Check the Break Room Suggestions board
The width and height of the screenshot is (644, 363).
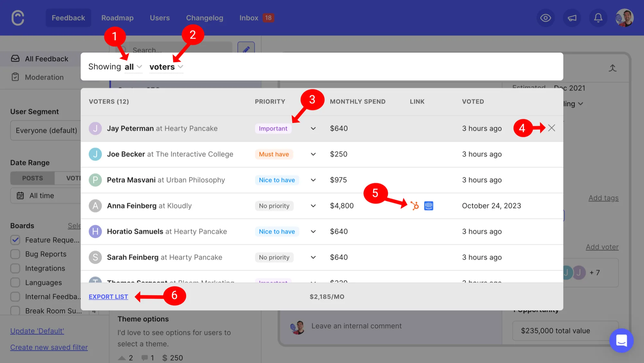click(15, 310)
